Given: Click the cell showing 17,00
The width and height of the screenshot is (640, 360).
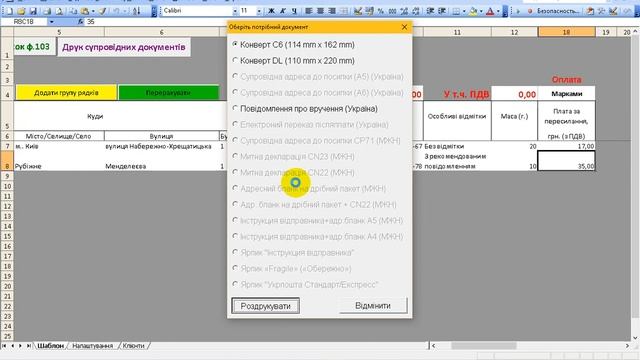Looking at the screenshot, I should (566, 146).
